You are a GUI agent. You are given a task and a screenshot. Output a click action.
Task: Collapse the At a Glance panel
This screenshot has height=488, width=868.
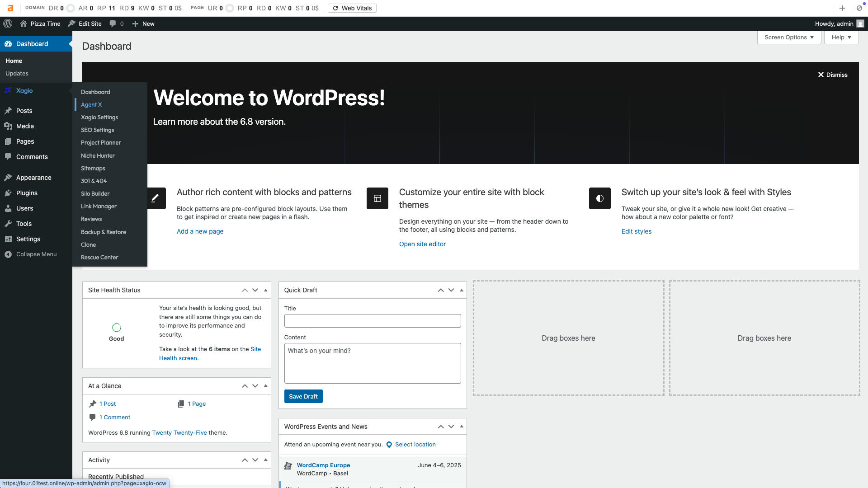click(266, 386)
